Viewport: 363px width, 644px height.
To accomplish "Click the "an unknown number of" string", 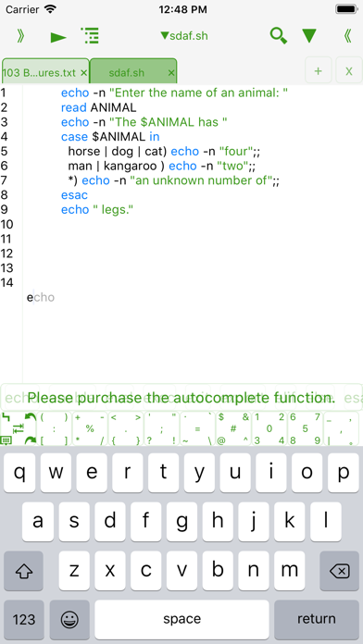I will pos(202,180).
